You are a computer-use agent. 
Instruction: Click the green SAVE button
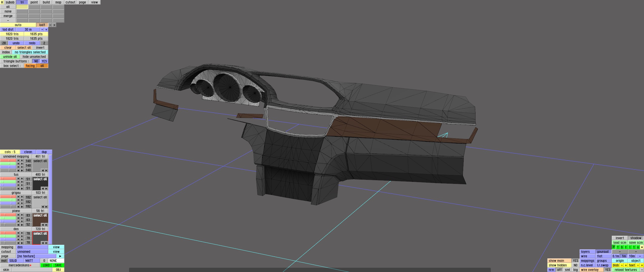click(58, 265)
